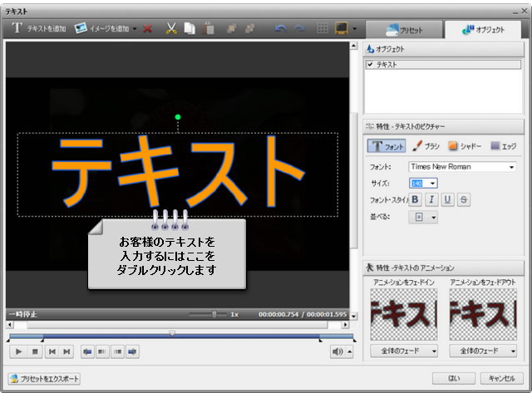This screenshot has height=393, width=532.
Task: Select the ブラシ (brush) property icon
Action: click(425, 146)
